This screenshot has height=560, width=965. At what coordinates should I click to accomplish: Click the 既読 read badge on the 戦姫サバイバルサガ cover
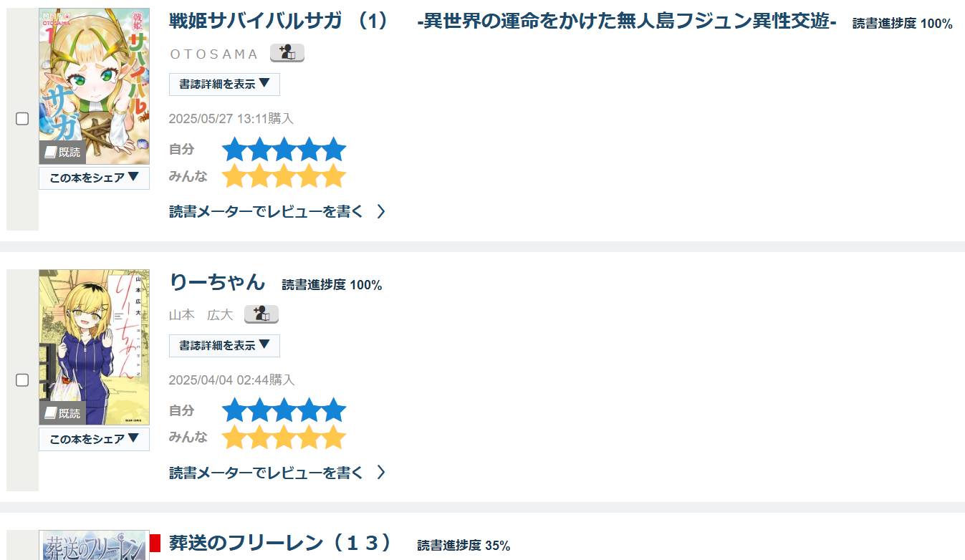pyautogui.click(x=62, y=153)
